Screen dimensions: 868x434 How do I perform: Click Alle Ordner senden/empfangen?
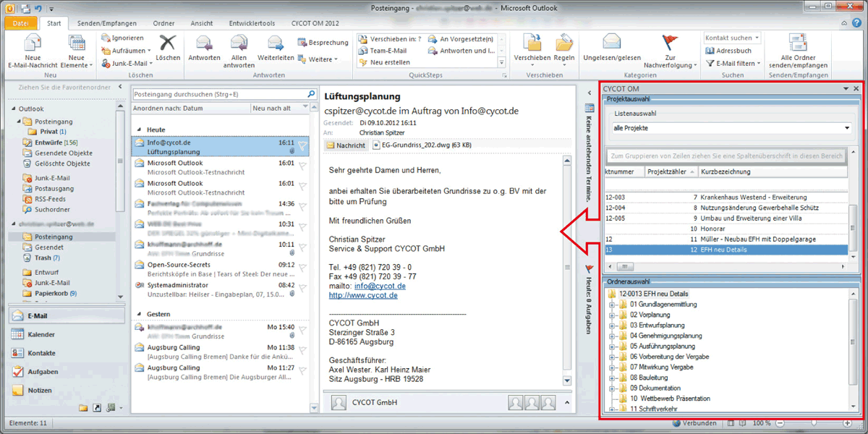click(797, 51)
